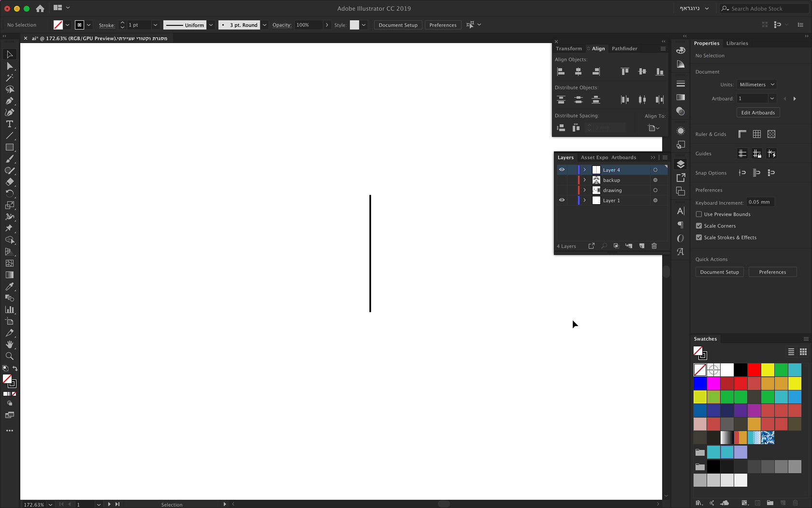Expand the backup layer contents

[585, 180]
